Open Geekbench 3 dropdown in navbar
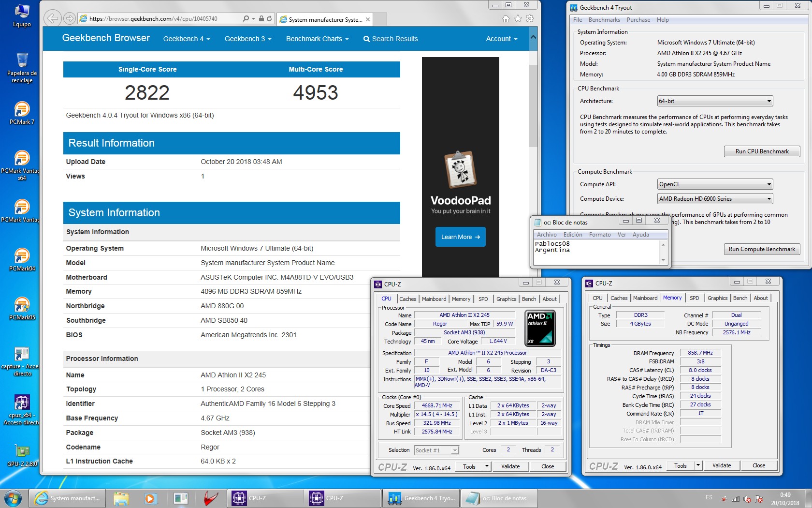Screen dimensions: 812x508 (x=248, y=39)
